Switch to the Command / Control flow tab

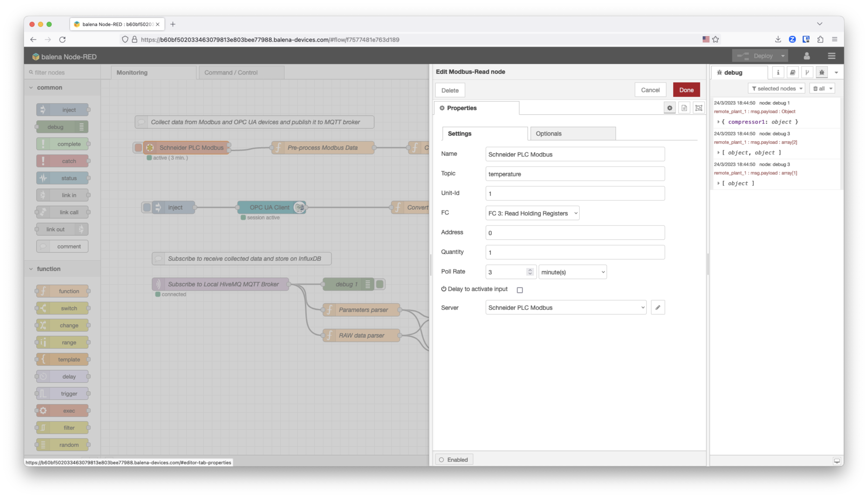coord(231,72)
